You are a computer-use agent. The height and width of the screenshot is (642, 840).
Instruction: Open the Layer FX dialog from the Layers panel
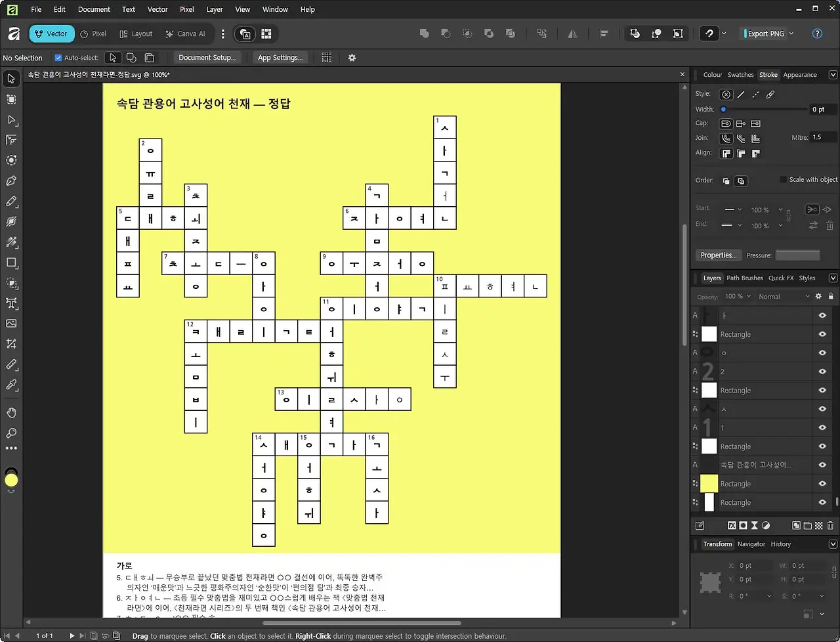732,525
